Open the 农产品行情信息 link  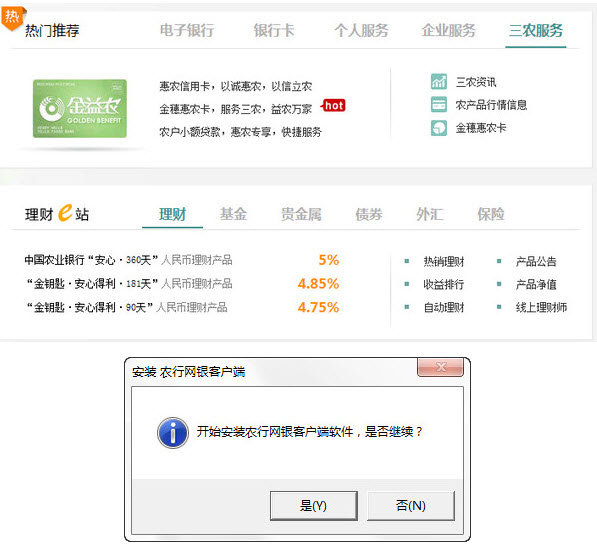[x=491, y=105]
